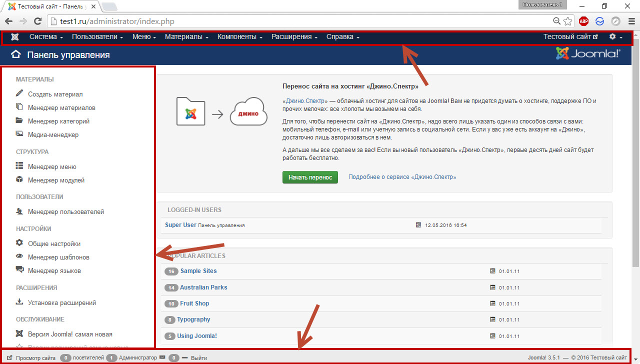This screenshot has height=364, width=640.
Task: Expand the Расширения dropdown menu
Action: (294, 37)
